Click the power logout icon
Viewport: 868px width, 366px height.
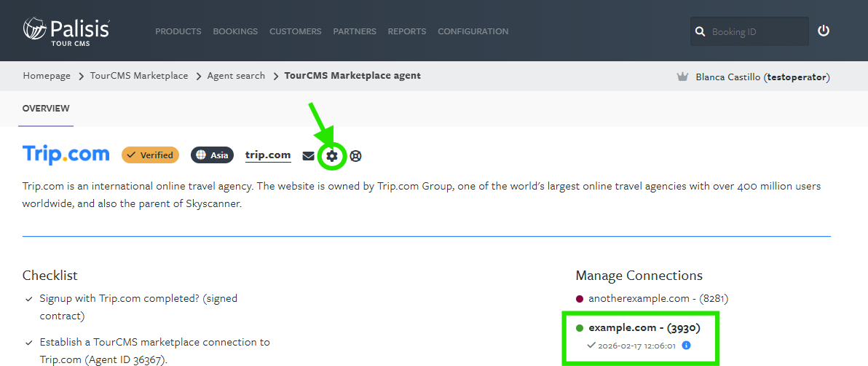click(x=824, y=31)
